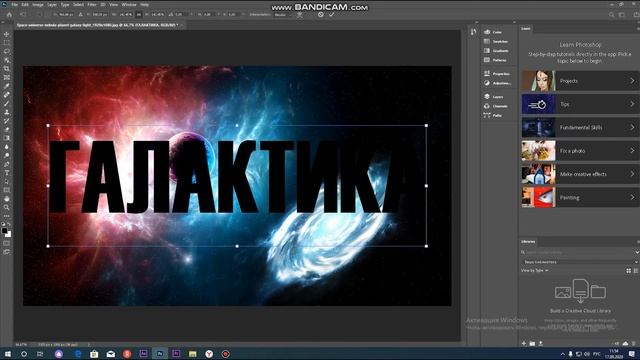Select the Eyedropper tool
640x360 pixels.
pyautogui.click(x=7, y=86)
